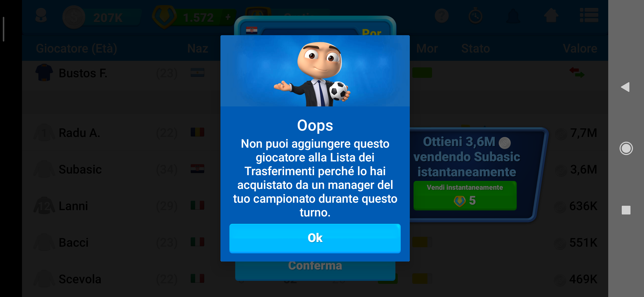Screen dimensions: 644x297
Task: Add boss coins with the plus icon
Action: click(228, 17)
